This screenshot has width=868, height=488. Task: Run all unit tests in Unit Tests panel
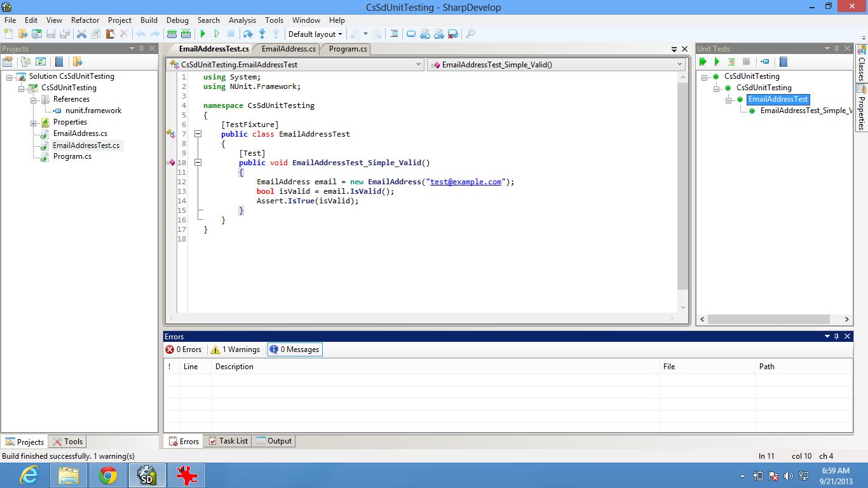702,62
